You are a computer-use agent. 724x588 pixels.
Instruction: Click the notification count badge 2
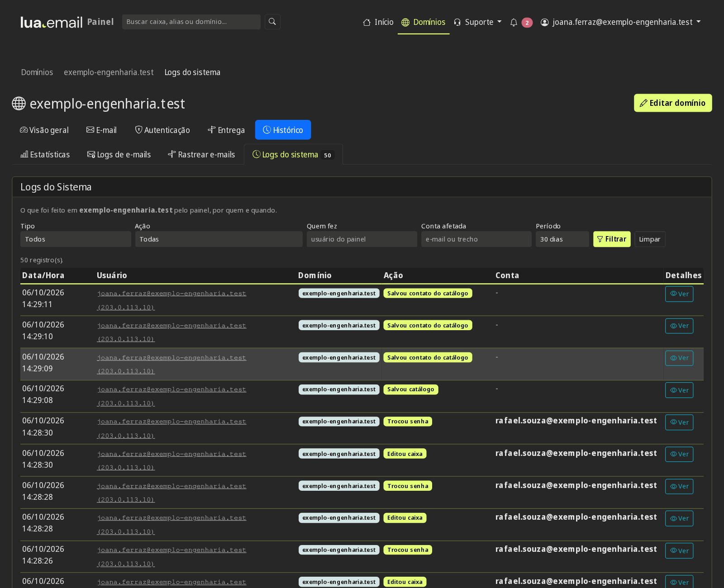(527, 23)
